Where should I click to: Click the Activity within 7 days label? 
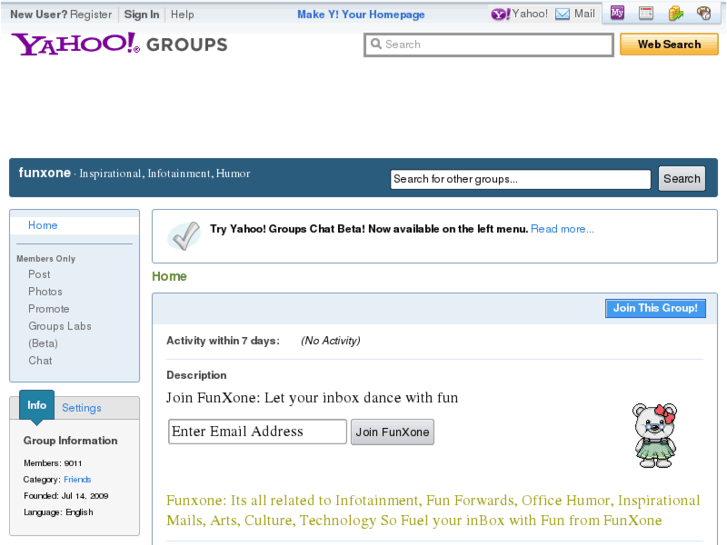coord(223,341)
